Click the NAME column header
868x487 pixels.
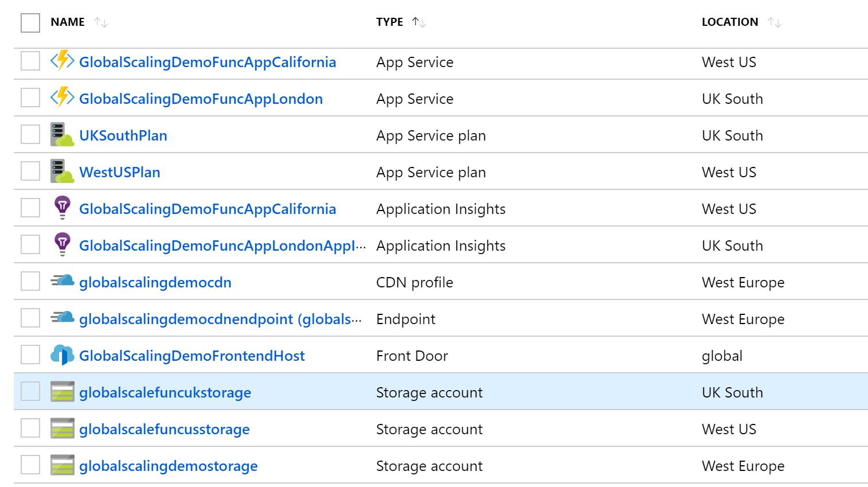pos(68,22)
